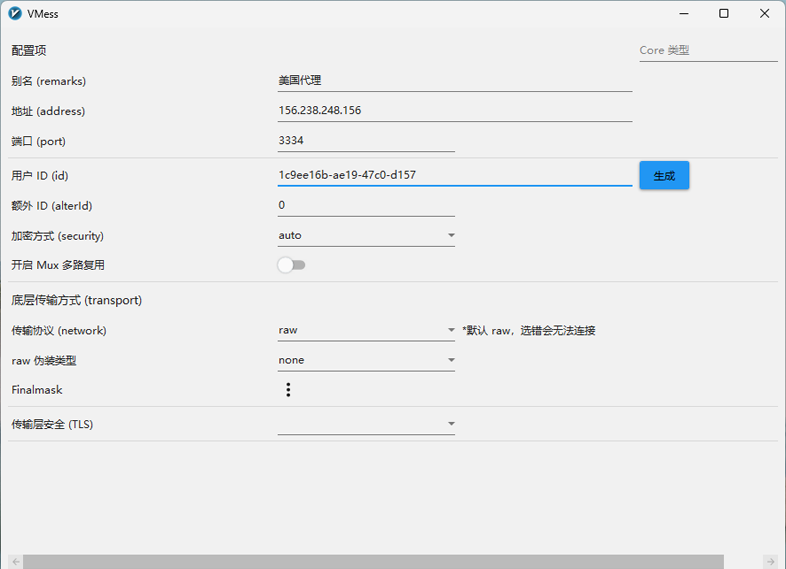
Task: Click the 额外 ID (alterId) label
Action: 52,206
